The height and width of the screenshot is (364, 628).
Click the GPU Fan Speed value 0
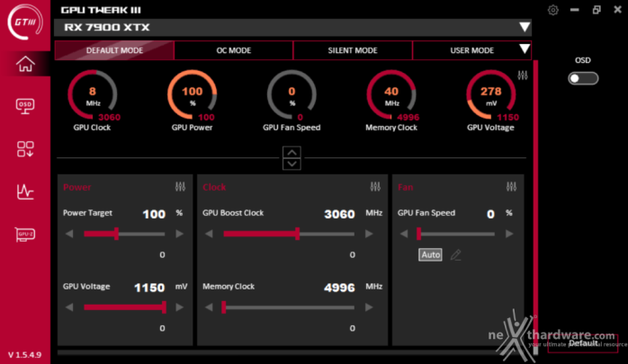click(x=490, y=214)
